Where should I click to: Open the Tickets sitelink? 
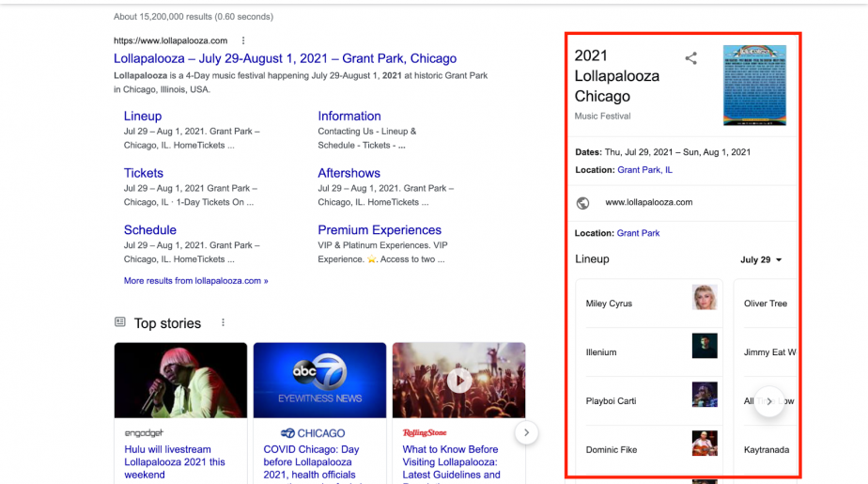[x=144, y=173]
